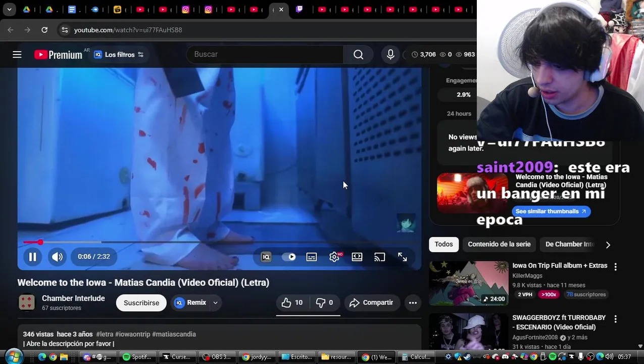
Task: Go to the YouTube Premium home logo
Action: pos(58,55)
